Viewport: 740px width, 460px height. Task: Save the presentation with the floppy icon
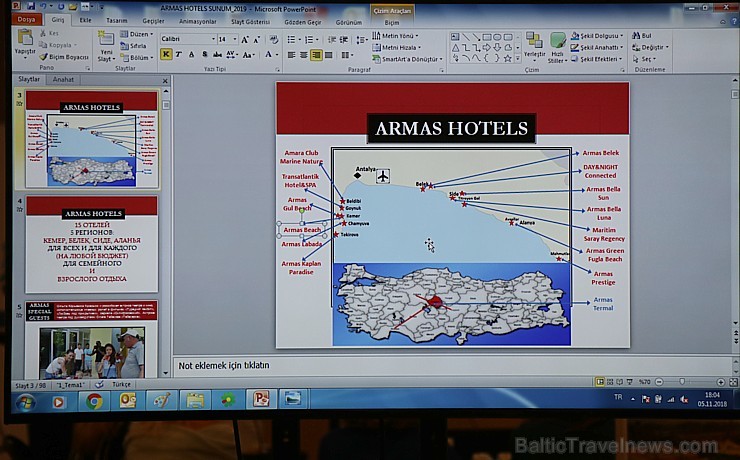tap(31, 7)
